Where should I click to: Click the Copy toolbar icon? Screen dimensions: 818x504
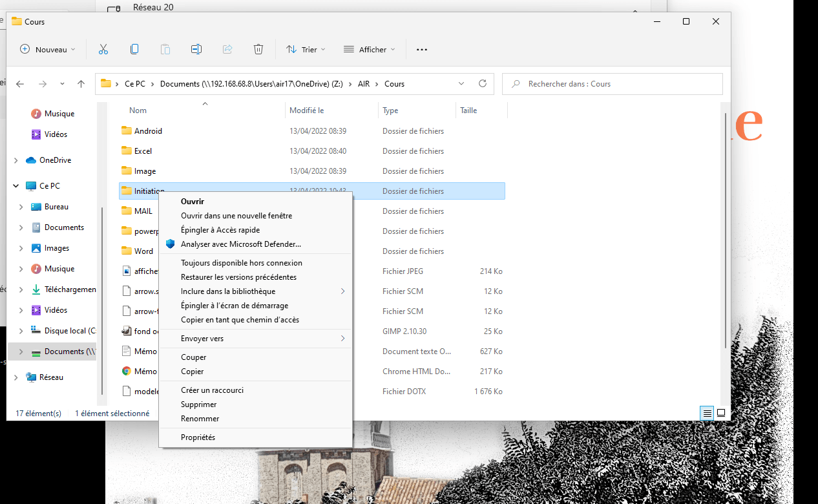coord(134,49)
